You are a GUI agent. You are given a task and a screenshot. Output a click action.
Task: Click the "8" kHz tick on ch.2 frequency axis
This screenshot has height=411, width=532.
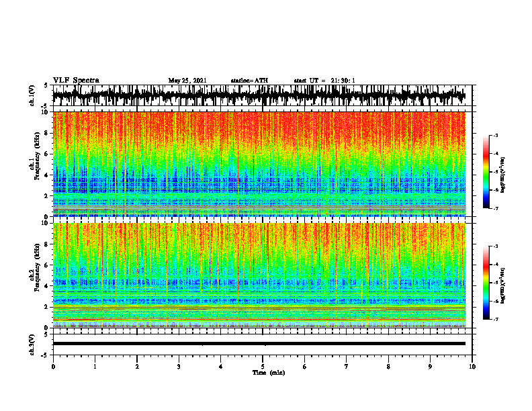coord(47,244)
